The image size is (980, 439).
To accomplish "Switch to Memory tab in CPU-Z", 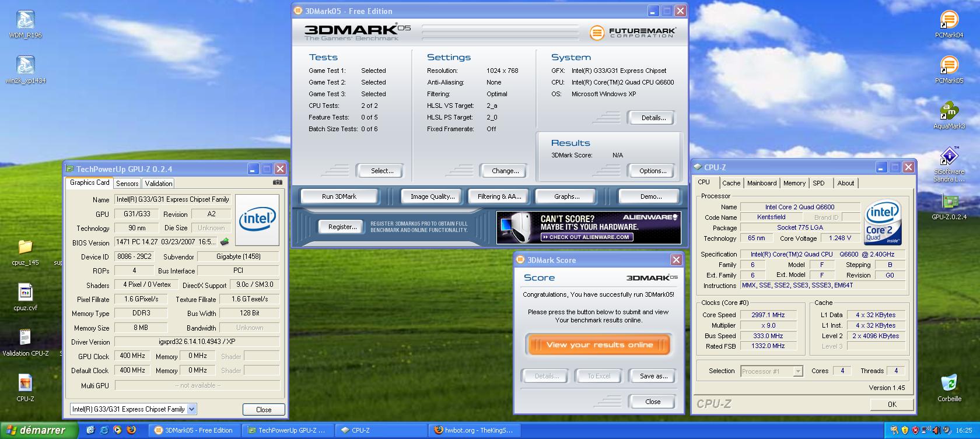I will 794,183.
